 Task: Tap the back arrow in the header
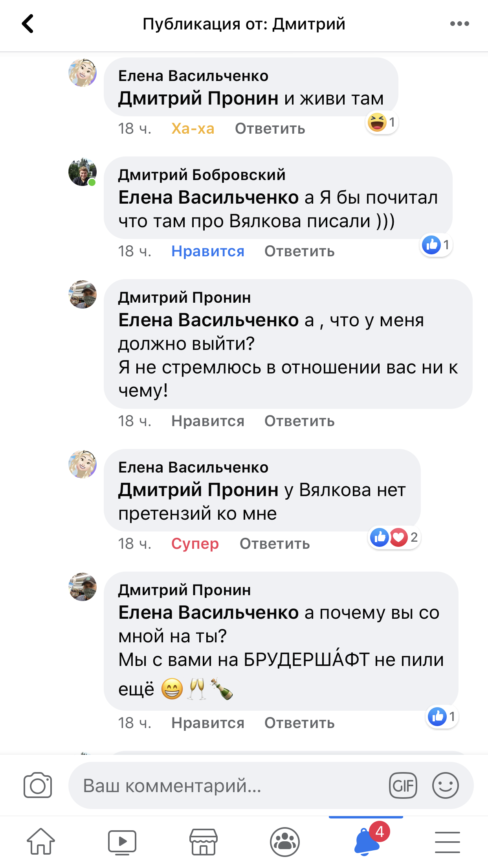click(28, 24)
